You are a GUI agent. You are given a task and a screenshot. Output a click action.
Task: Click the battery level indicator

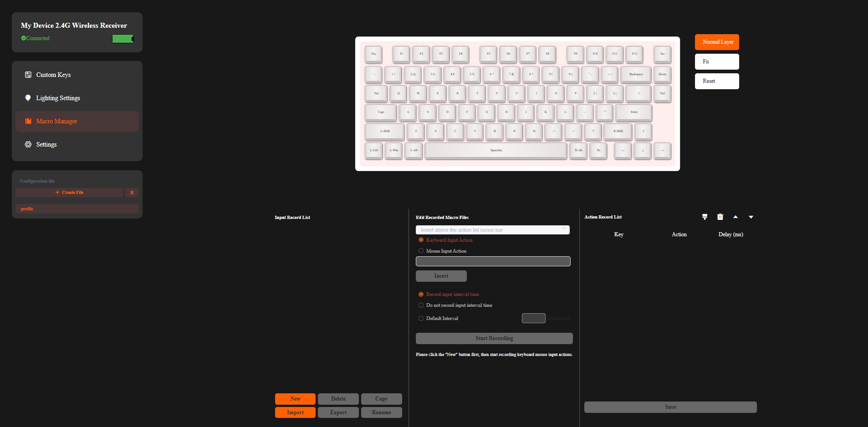coord(123,39)
